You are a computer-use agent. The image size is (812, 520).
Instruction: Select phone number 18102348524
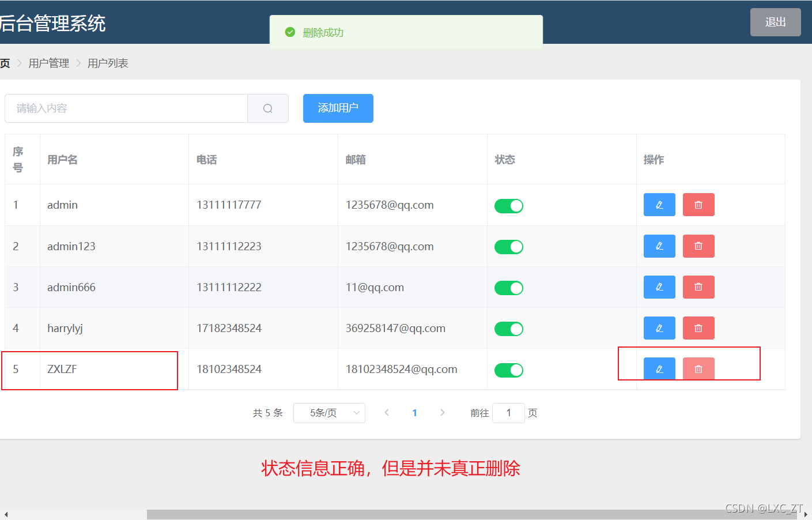(x=229, y=369)
